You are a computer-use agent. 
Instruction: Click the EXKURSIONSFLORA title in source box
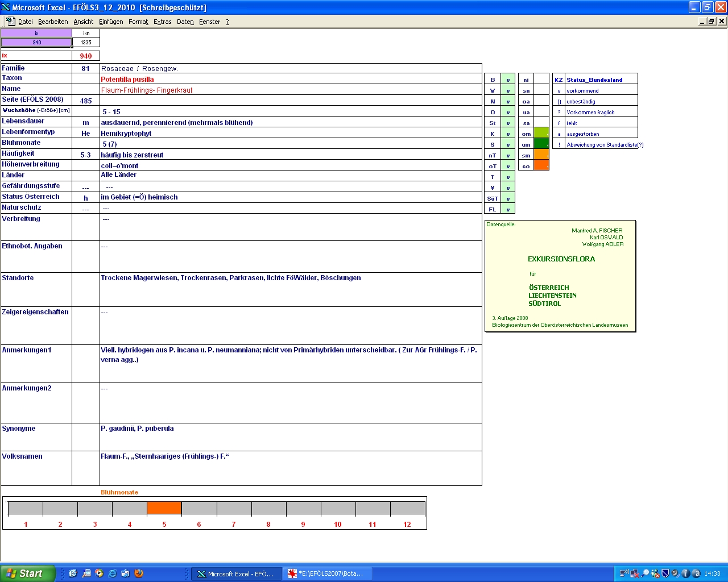561,259
